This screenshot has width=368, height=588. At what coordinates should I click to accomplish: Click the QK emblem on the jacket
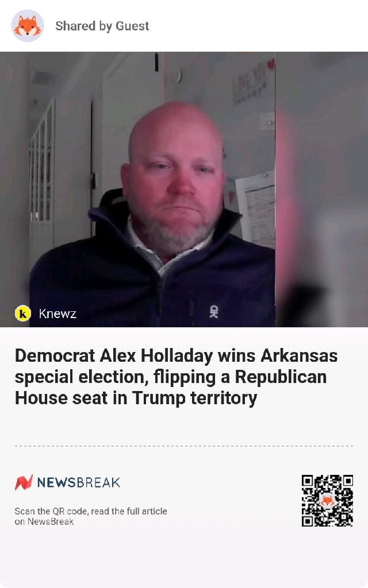tap(213, 312)
